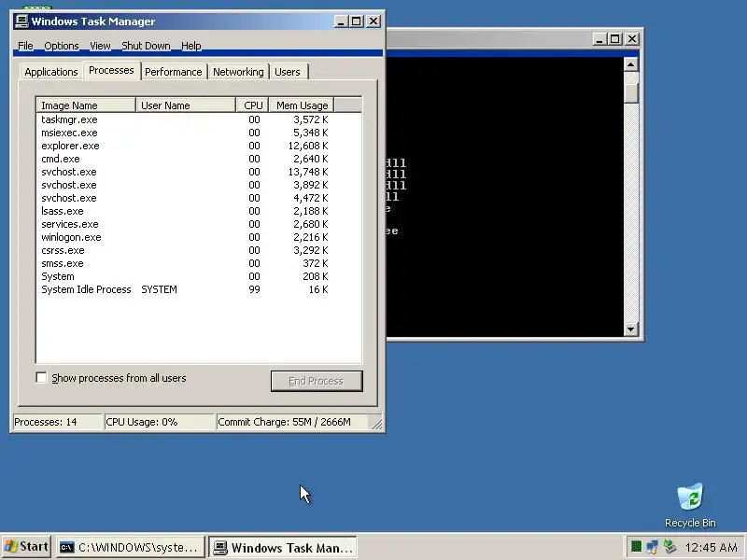The height and width of the screenshot is (560, 747).
Task: Open the View menu
Action: (x=100, y=46)
